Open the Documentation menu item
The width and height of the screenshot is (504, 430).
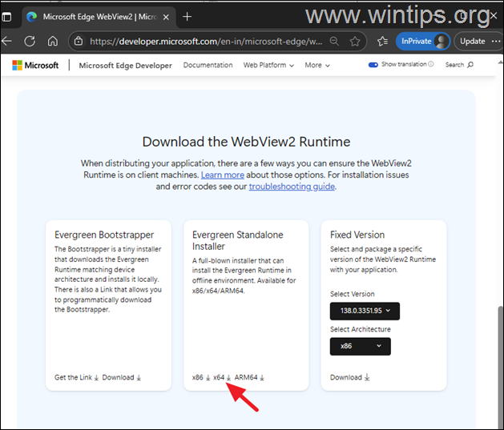[208, 65]
